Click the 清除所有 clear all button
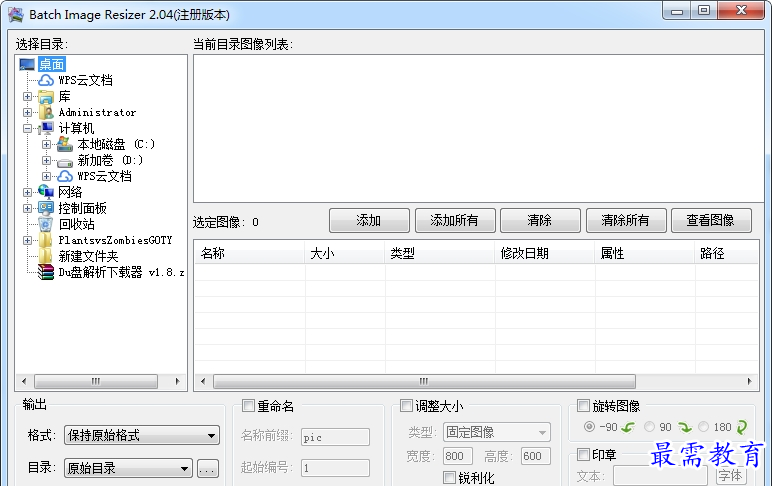The image size is (772, 486). click(x=626, y=220)
